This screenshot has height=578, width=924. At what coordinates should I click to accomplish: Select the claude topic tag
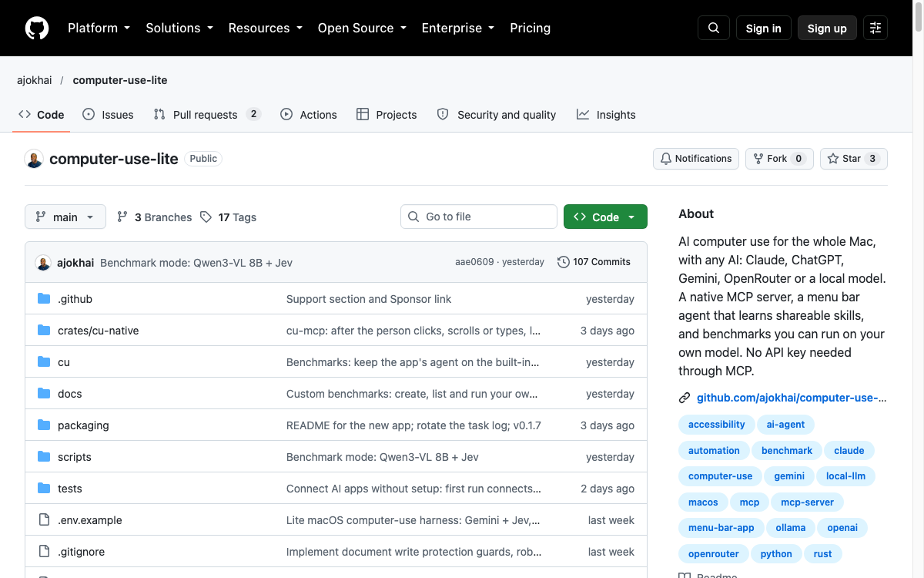(x=849, y=451)
